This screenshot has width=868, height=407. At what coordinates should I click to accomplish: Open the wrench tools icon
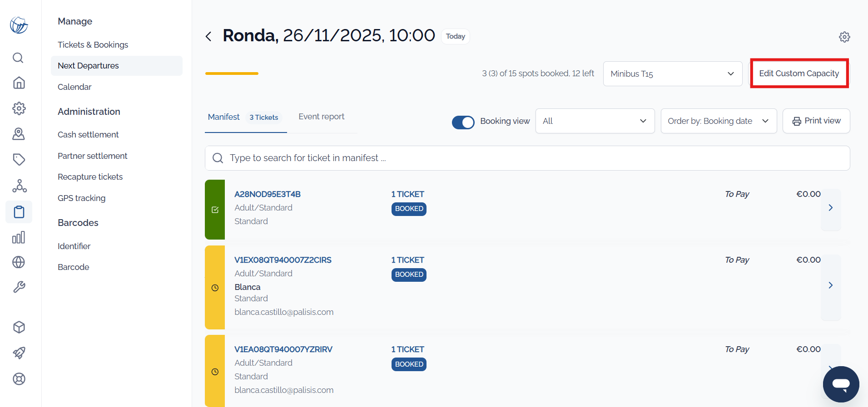tap(19, 287)
